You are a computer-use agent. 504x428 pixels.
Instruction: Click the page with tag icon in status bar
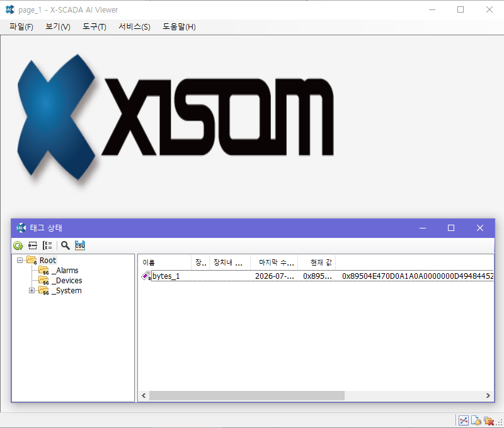pyautogui.click(x=476, y=420)
